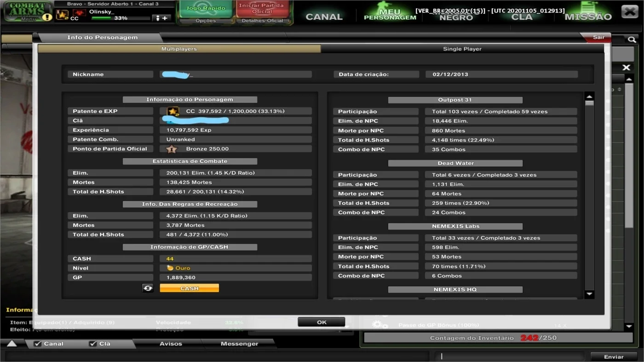
Task: Switch to the Single Player tab
Action: coord(462,49)
